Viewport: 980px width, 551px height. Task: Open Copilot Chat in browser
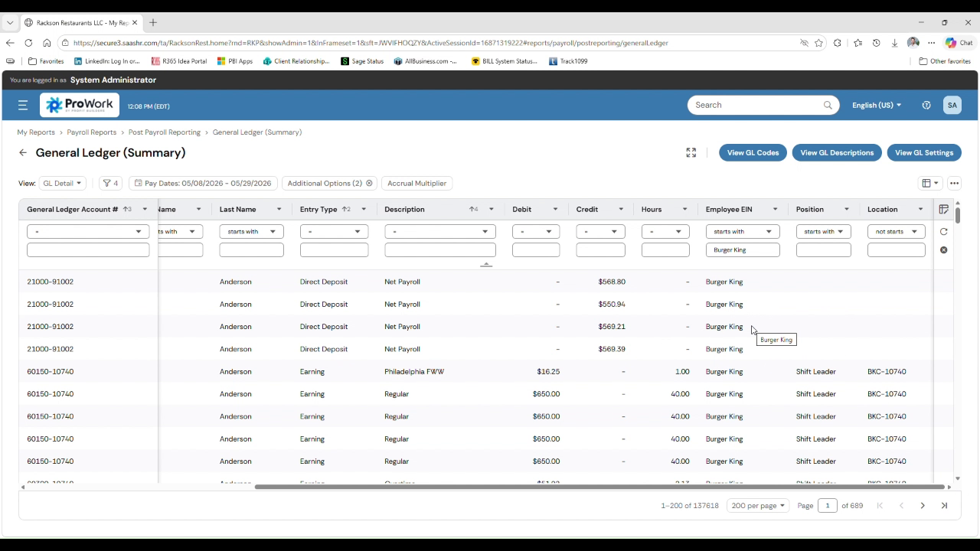pyautogui.click(x=959, y=43)
